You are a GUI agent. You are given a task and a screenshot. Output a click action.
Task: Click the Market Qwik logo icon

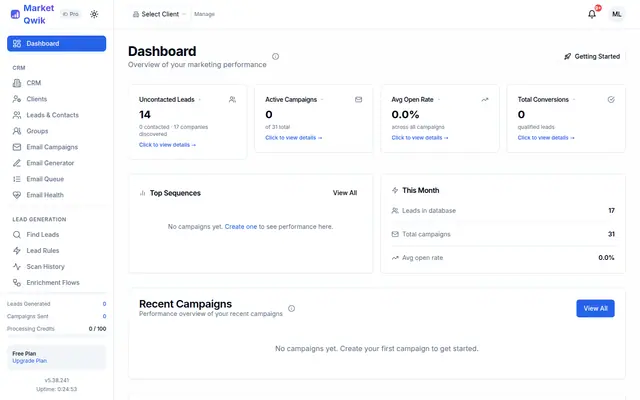pos(15,14)
